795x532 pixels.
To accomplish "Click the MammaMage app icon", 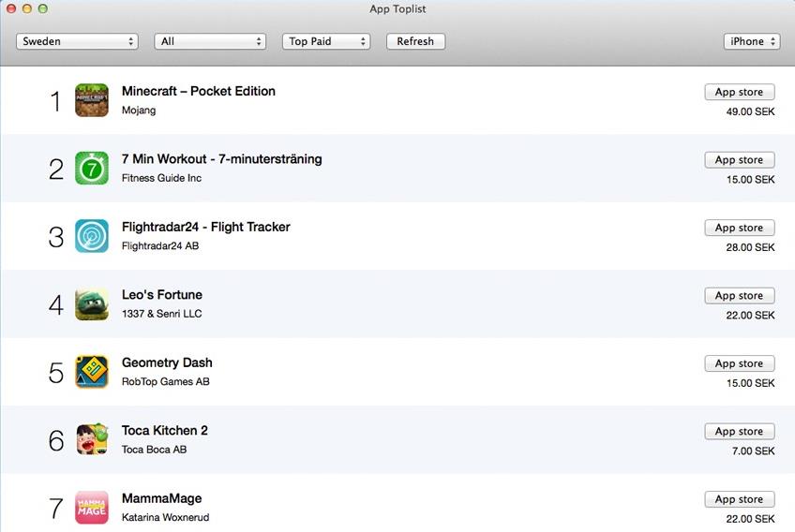I will pos(92,508).
